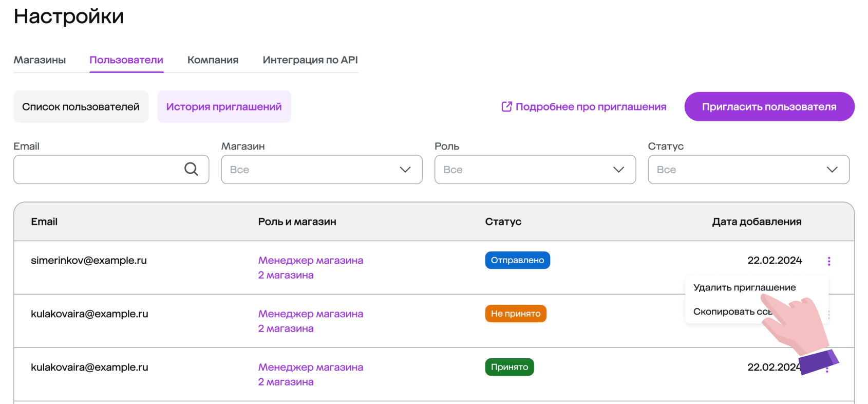Open the Роль filter dropdown

535,170
